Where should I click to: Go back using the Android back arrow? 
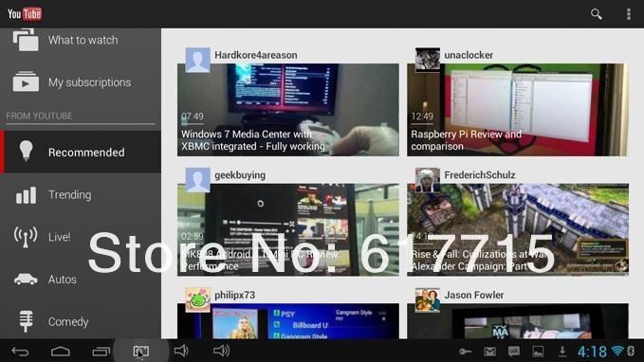coord(20,352)
